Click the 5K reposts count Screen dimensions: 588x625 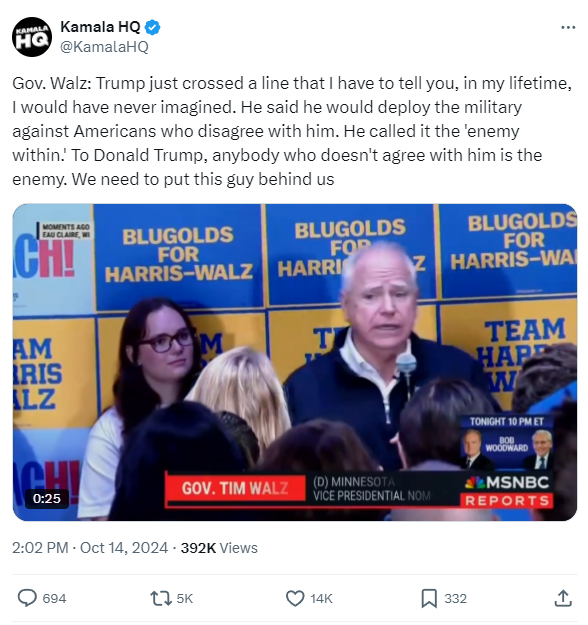pyautogui.click(x=185, y=598)
